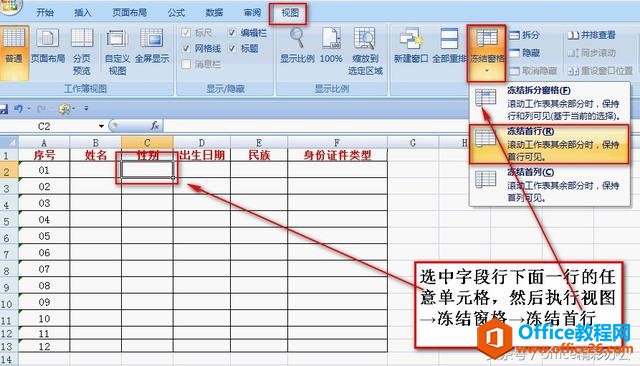Click Synchronous Scrolling (同步滚动)
The image size is (640, 366).
591,53
